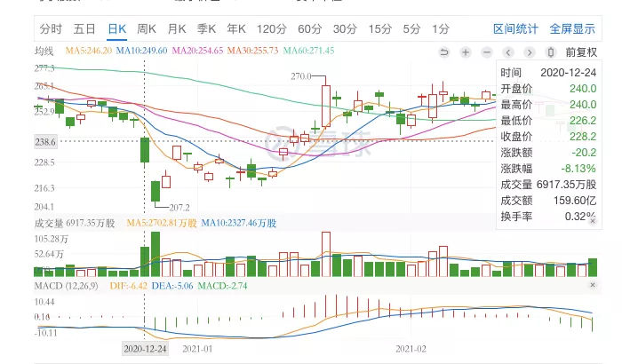Switch to the 周K weekly chart tab
Viewport: 622px width, 364px height.
coord(147,28)
